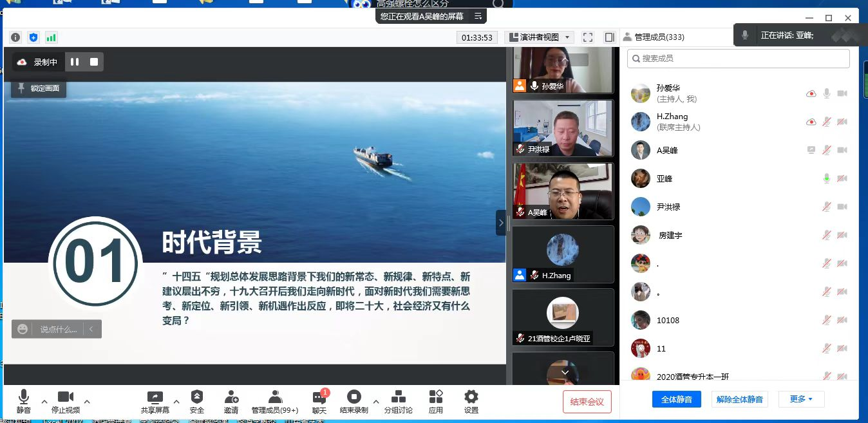Enter full screen mode icon
The height and width of the screenshot is (423, 868).
pos(587,37)
